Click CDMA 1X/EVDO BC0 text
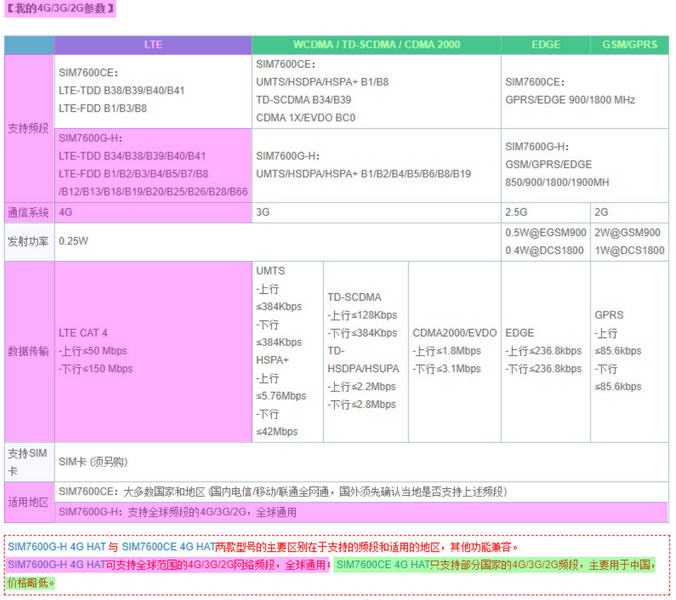Viewport: 676px width, 600px height. [x=306, y=118]
